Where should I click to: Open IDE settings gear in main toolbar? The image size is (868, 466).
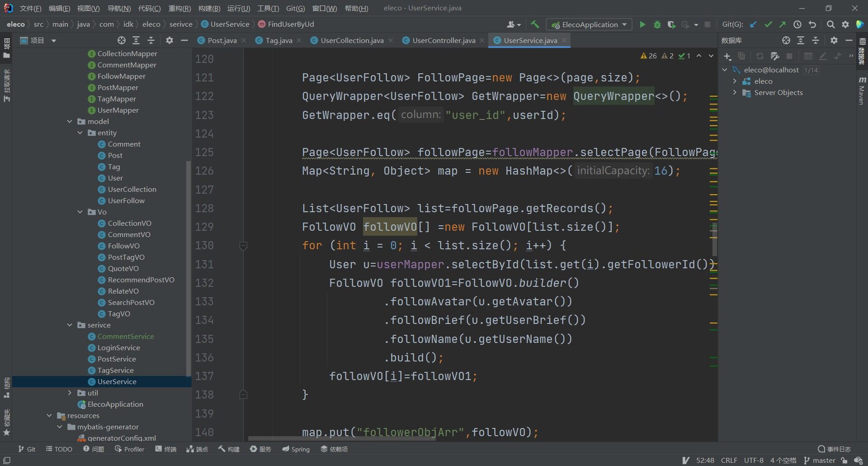pos(845,24)
